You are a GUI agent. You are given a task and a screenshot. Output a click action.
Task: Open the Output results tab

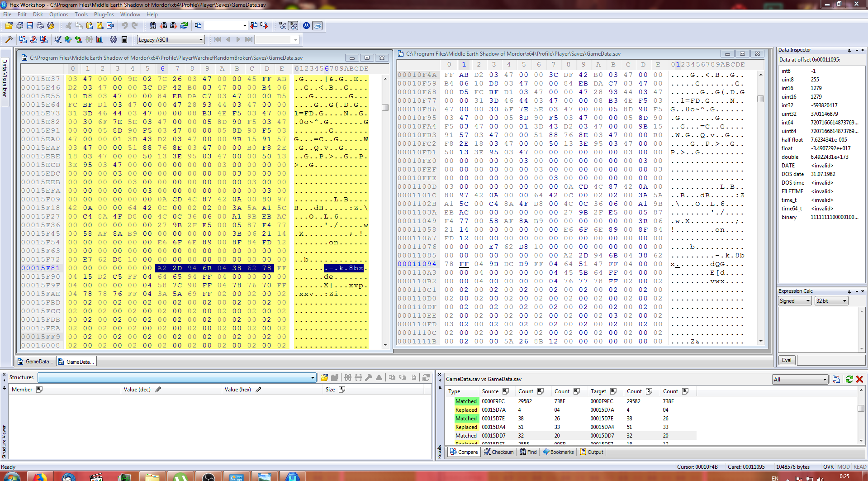tap(592, 452)
